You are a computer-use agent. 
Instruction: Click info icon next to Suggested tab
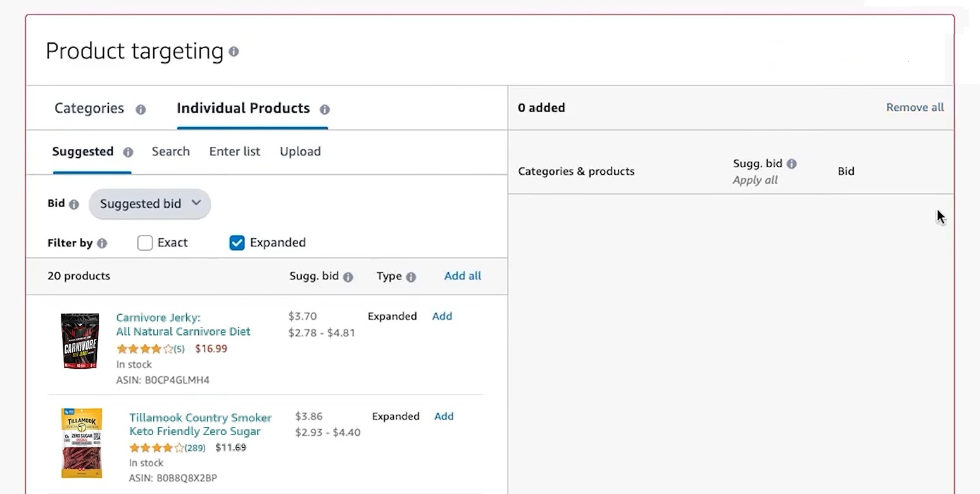128,152
